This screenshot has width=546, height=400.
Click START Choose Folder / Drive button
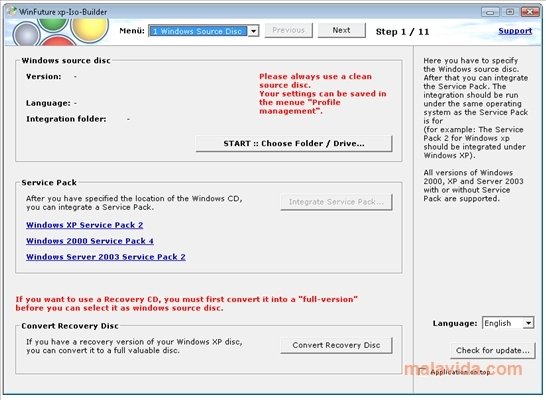click(x=294, y=143)
